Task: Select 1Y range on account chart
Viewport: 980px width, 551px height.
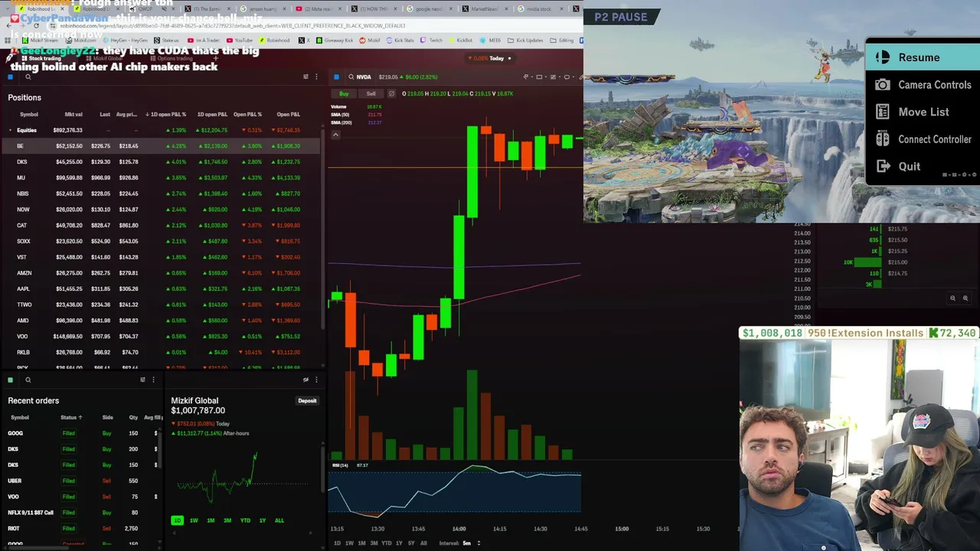Action: 263,520
